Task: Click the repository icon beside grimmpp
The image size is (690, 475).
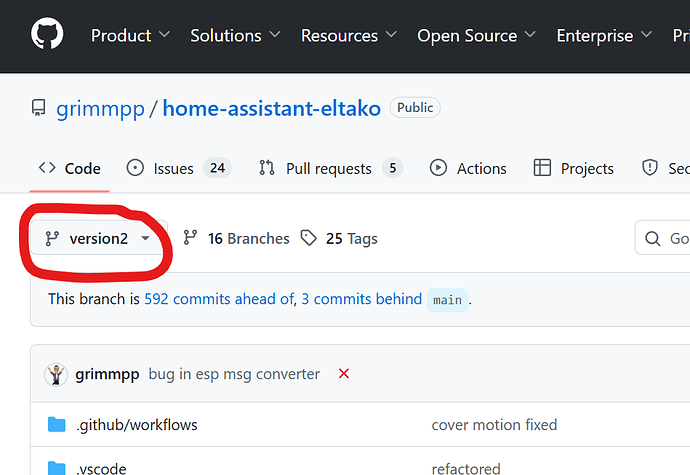Action: coord(39,108)
